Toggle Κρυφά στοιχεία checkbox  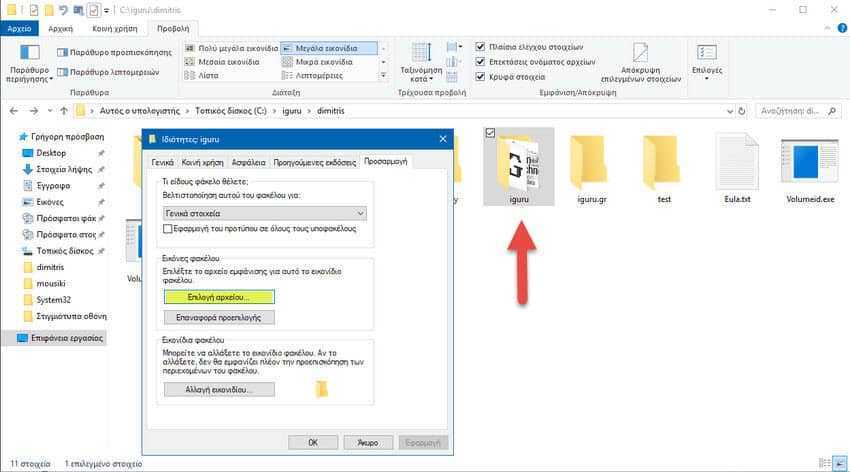pyautogui.click(x=480, y=77)
